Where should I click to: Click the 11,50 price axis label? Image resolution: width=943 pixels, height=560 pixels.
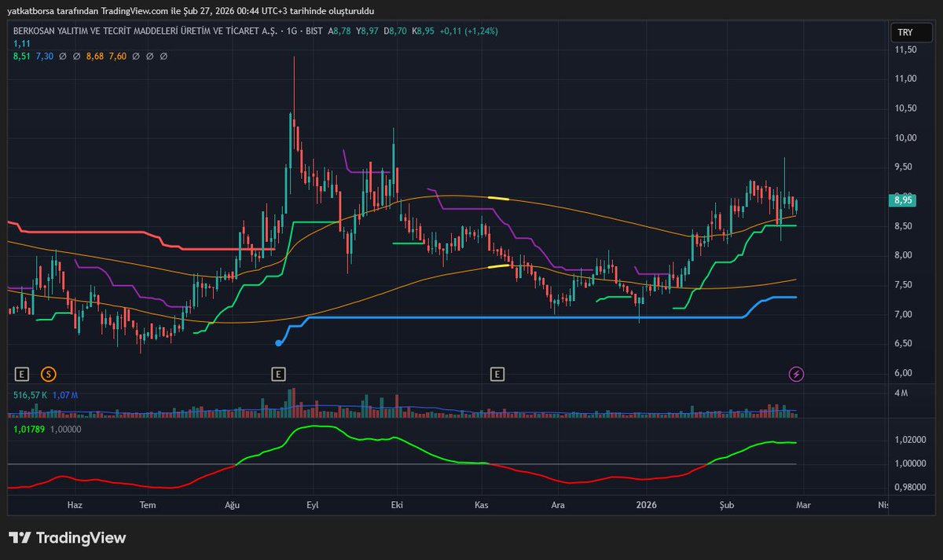[x=906, y=49]
